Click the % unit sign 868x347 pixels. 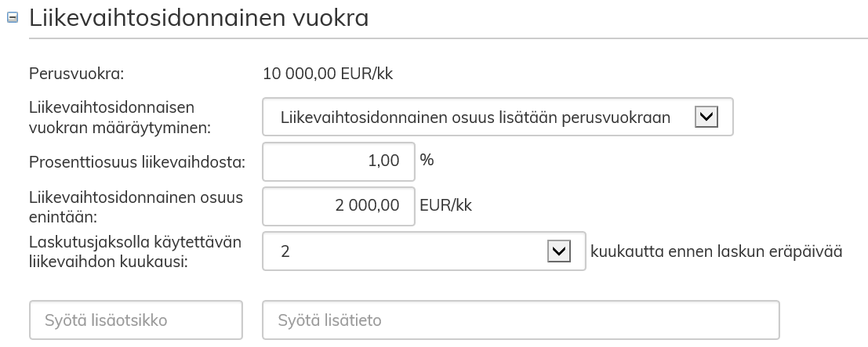point(427,161)
